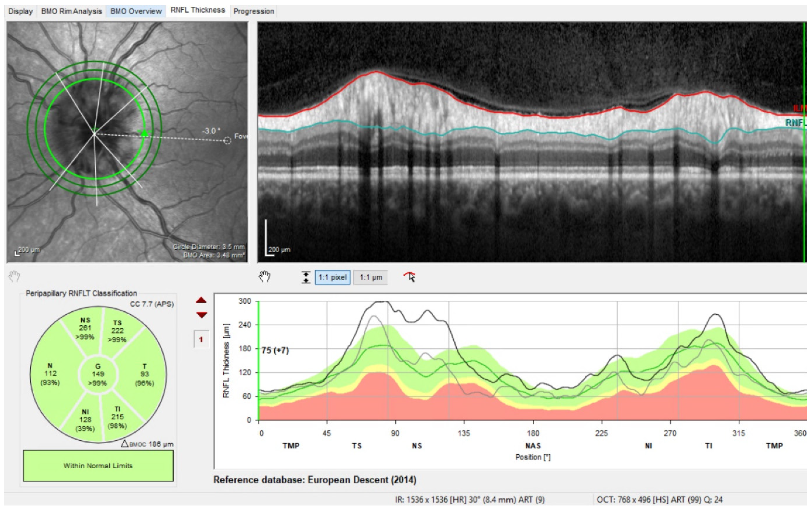Switch to BMO Rim Analysis tab

coord(71,11)
